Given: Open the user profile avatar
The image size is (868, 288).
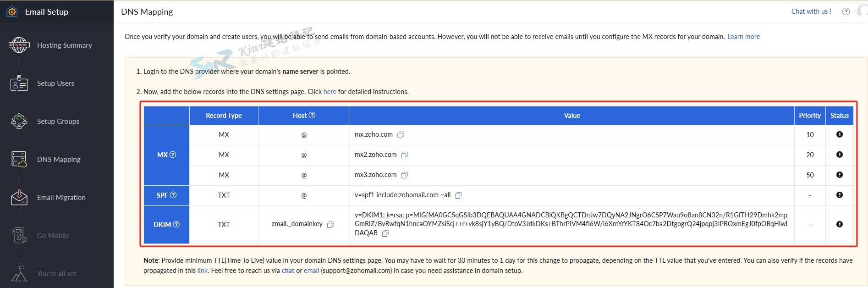Looking at the screenshot, I should pyautogui.click(x=862, y=11).
